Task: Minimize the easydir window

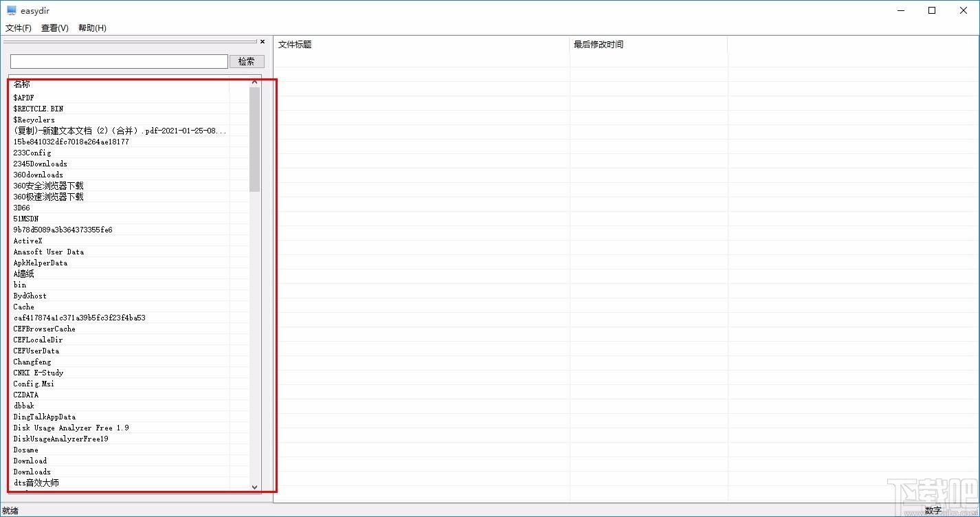Action: pos(900,10)
